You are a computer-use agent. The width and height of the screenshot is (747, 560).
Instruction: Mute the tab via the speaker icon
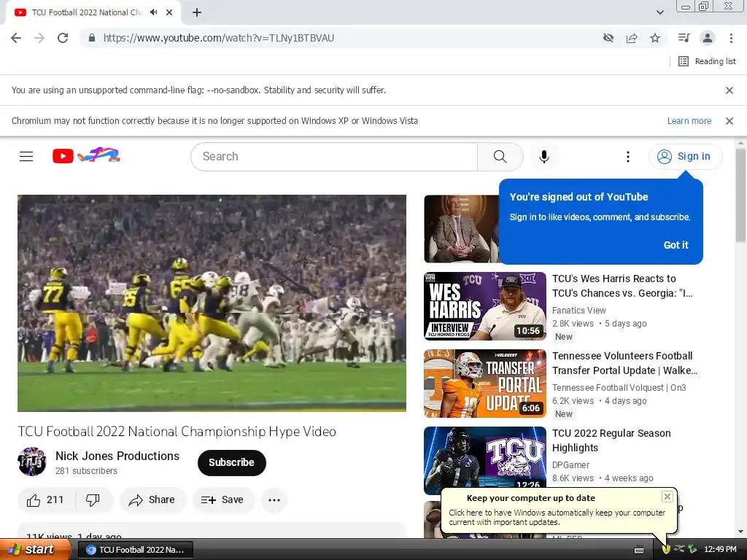[x=153, y=12]
